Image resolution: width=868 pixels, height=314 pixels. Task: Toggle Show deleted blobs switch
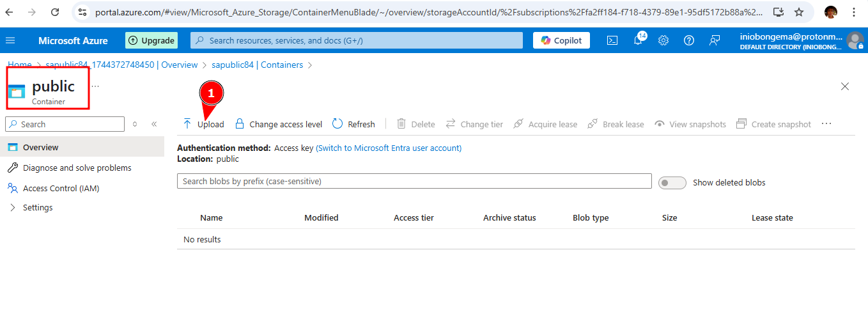[x=672, y=183]
